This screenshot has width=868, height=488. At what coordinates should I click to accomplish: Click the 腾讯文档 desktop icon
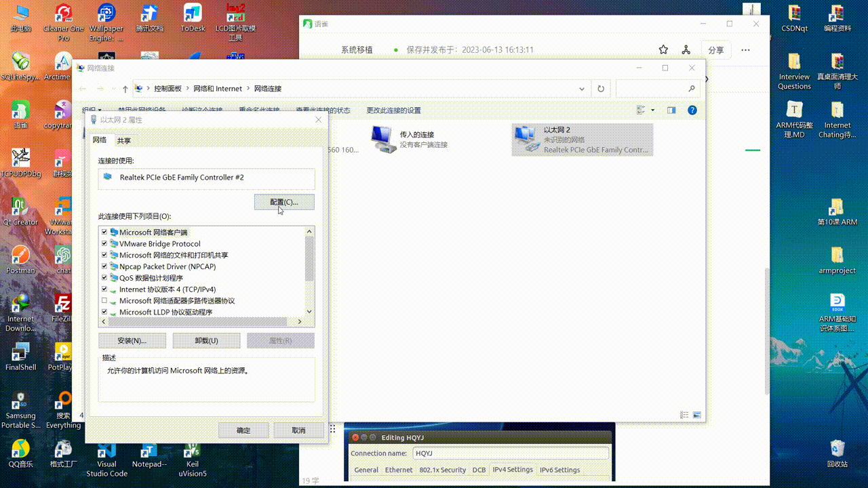pos(149,18)
